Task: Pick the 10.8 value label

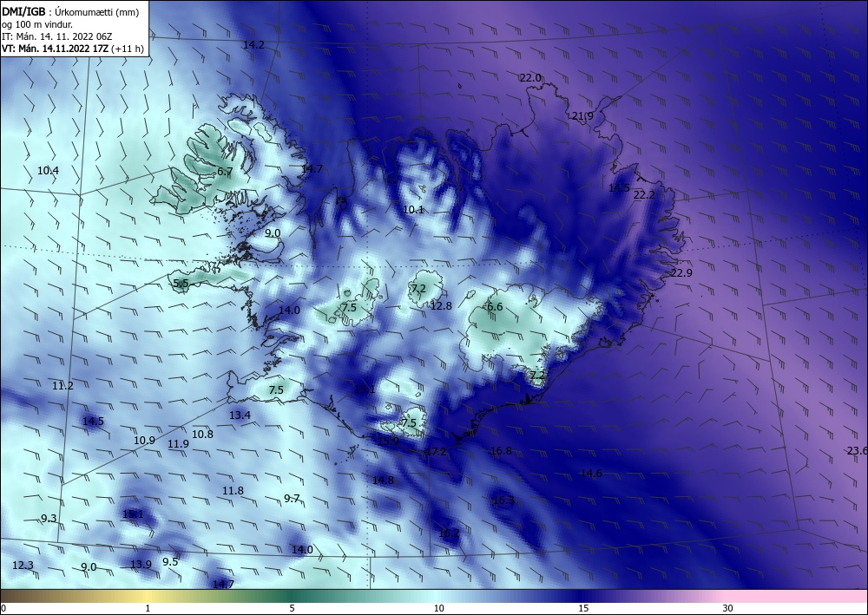Action: pos(202,435)
